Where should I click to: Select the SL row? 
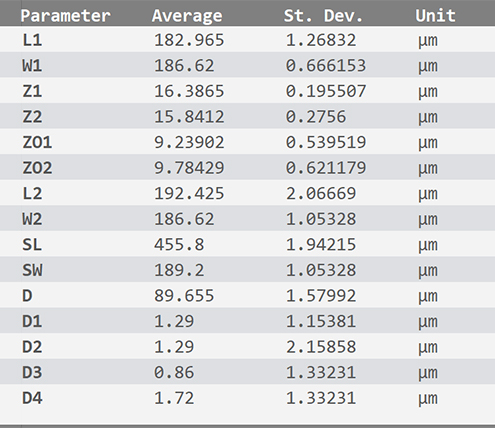pos(247,244)
